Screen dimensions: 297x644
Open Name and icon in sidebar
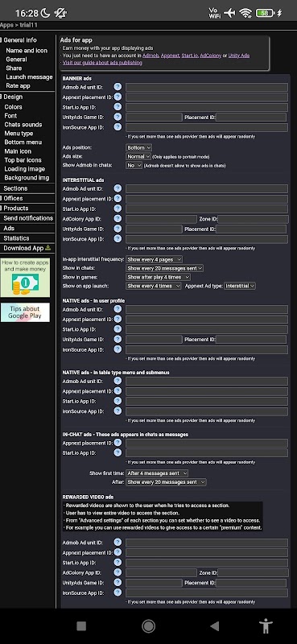pos(27,51)
